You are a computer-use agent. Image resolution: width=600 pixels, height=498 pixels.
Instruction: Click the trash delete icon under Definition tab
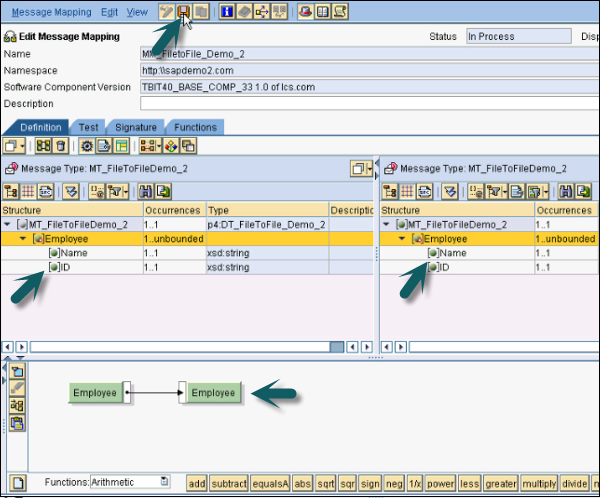[x=61, y=146]
